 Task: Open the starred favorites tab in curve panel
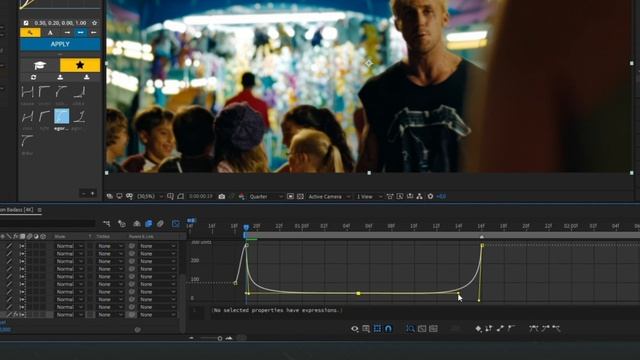click(80, 65)
